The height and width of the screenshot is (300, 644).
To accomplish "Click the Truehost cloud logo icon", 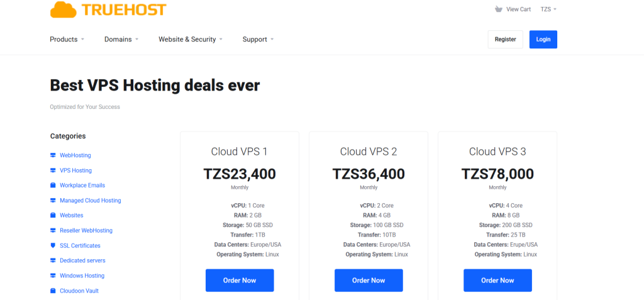I will 62,9.
